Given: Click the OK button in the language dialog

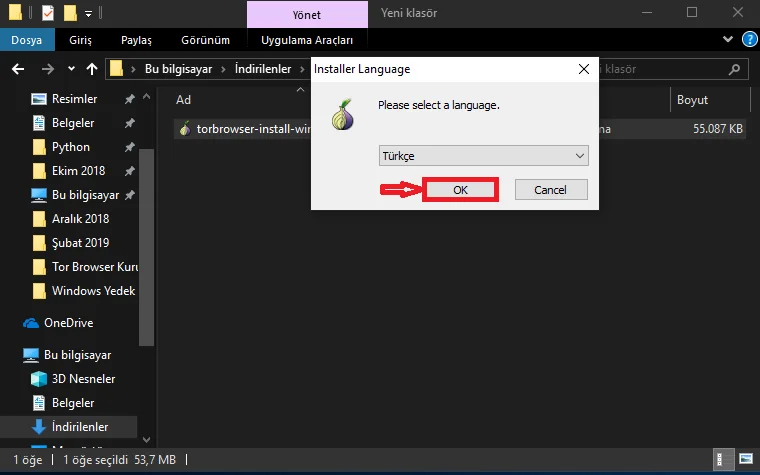Looking at the screenshot, I should [x=460, y=190].
